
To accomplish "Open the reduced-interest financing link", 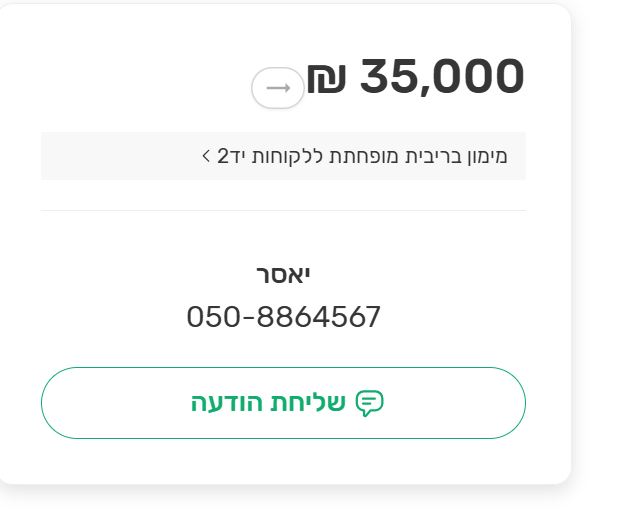I will (x=360, y=156).
